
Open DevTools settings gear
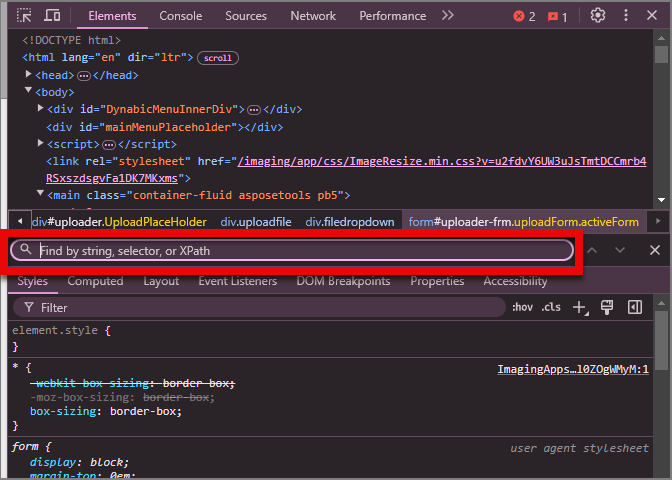tap(598, 16)
